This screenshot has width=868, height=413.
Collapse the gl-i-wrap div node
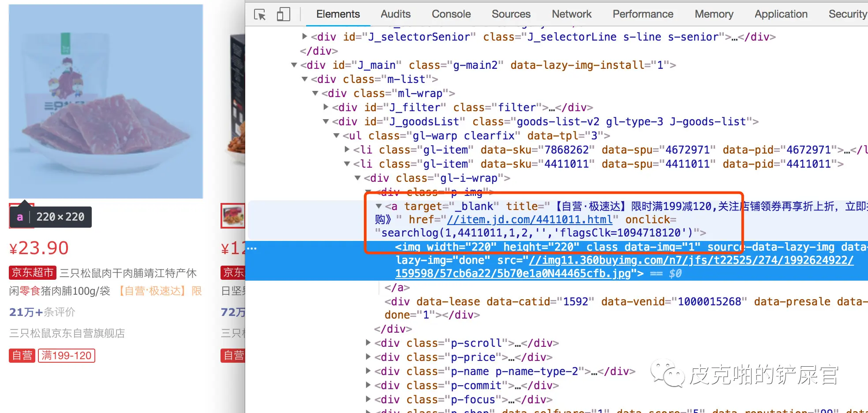(358, 178)
